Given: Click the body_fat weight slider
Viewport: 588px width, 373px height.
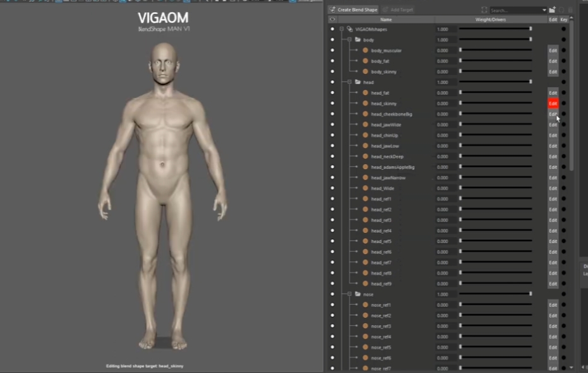Looking at the screenshot, I should tap(495, 61).
